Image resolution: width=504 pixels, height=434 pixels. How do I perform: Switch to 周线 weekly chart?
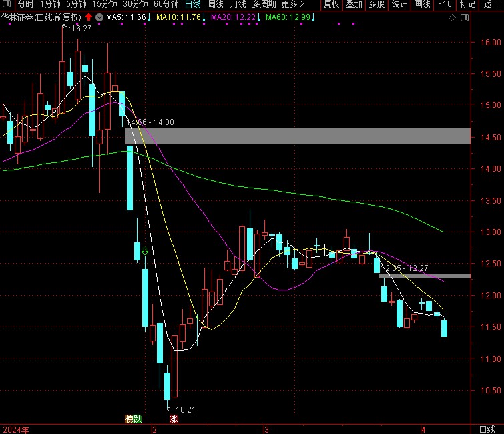click(216, 4)
